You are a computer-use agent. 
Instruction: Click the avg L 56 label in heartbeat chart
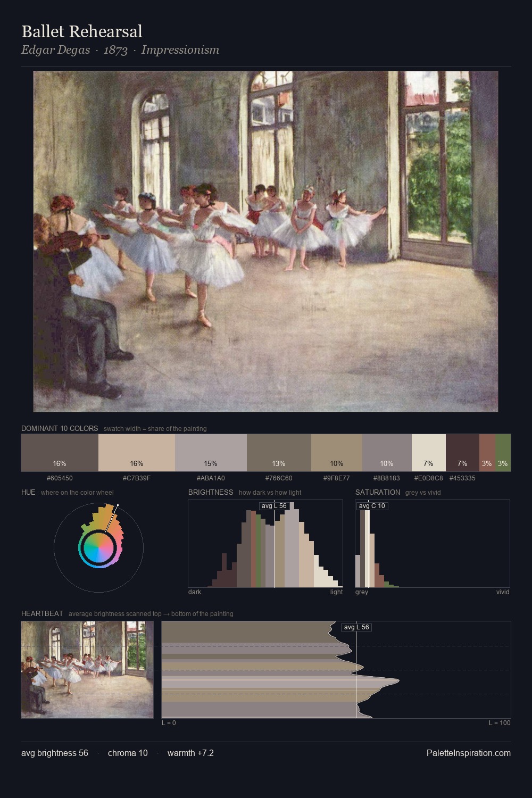[x=356, y=627]
